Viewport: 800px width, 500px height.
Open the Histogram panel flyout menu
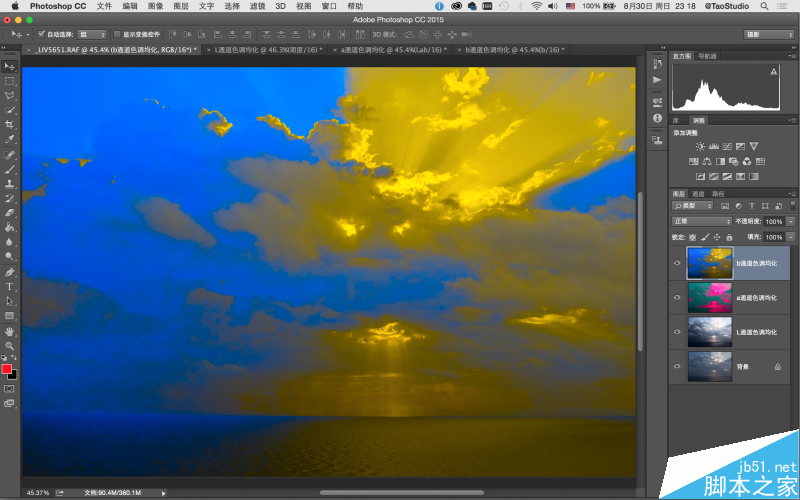(792, 56)
